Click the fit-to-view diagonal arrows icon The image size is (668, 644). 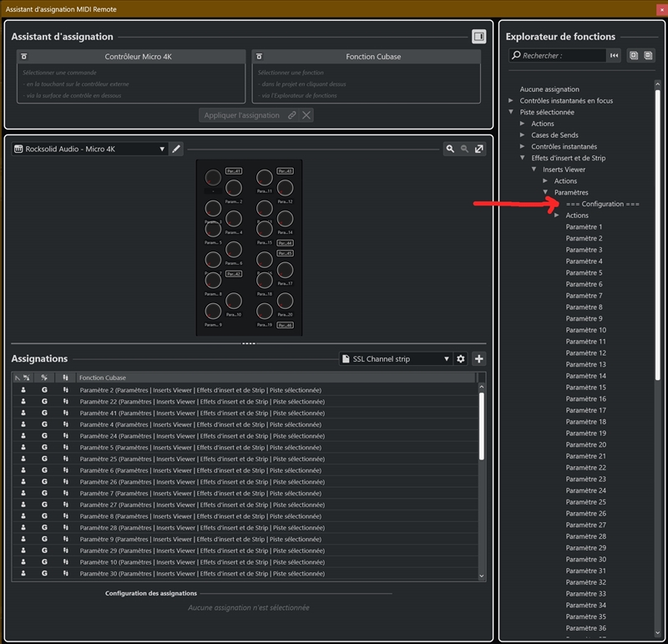click(x=479, y=149)
